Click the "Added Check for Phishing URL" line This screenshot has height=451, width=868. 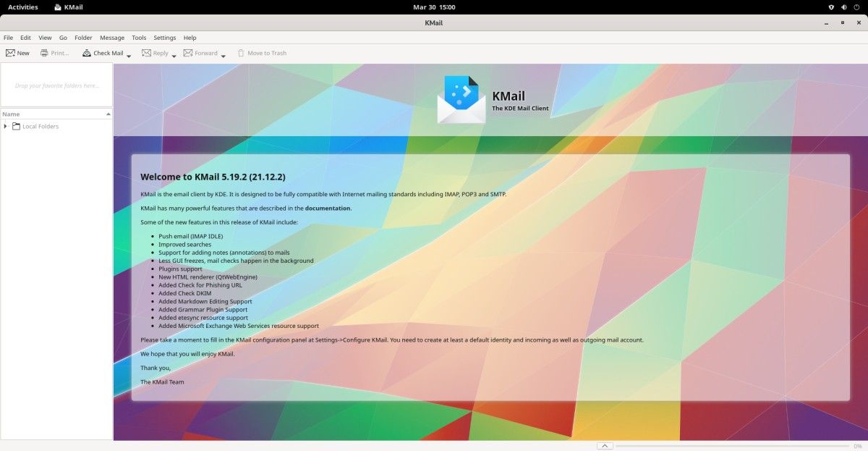point(200,285)
